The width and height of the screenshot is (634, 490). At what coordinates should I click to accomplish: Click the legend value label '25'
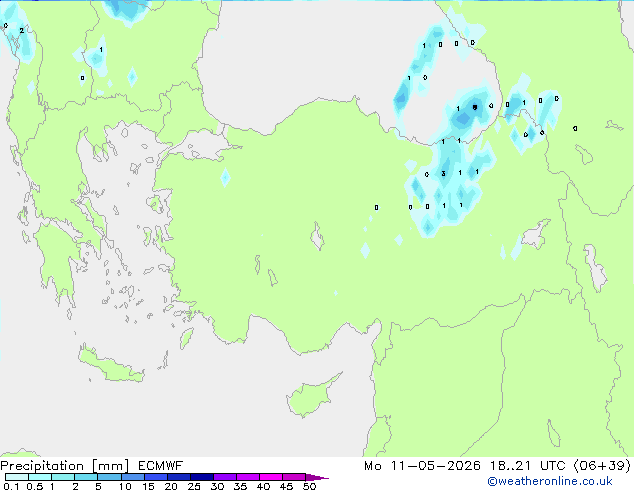tap(194, 486)
